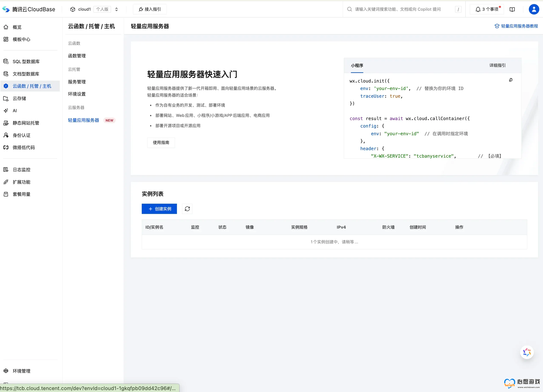Click the 使用指南 button
The width and height of the screenshot is (543, 392).
coord(161,142)
